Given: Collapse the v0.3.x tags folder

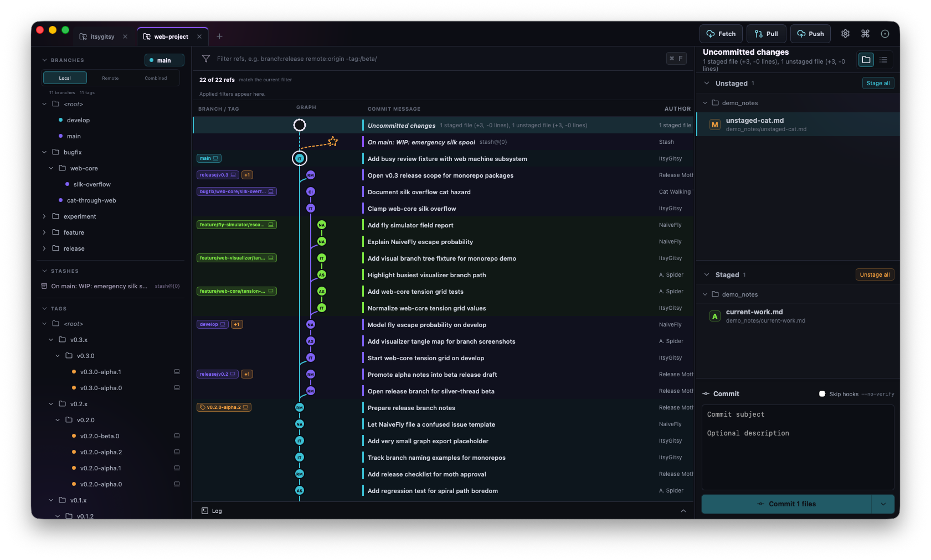Looking at the screenshot, I should tap(51, 340).
